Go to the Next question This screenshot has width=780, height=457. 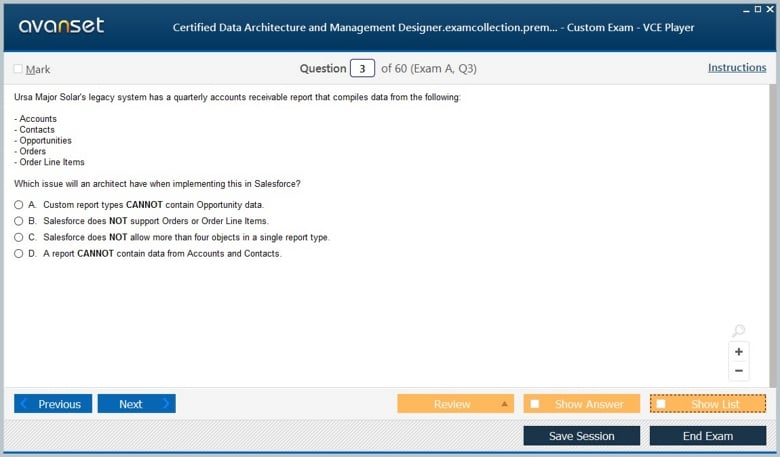(136, 404)
